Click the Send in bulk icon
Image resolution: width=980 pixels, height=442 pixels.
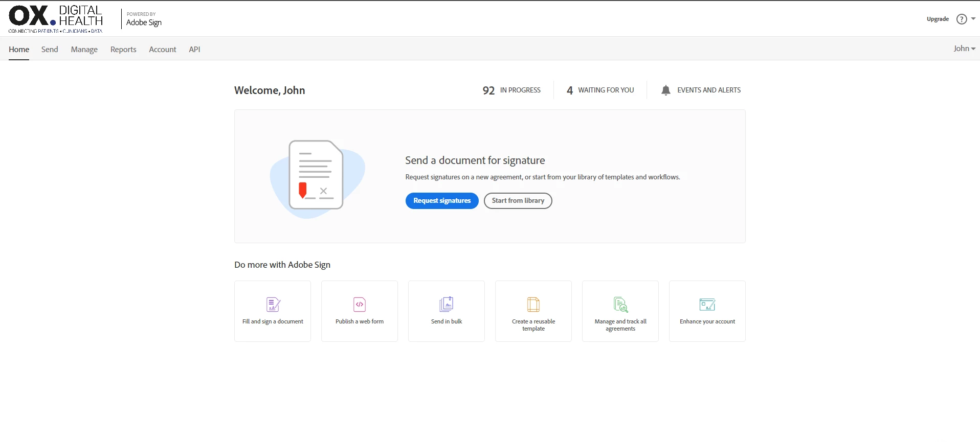tap(447, 304)
